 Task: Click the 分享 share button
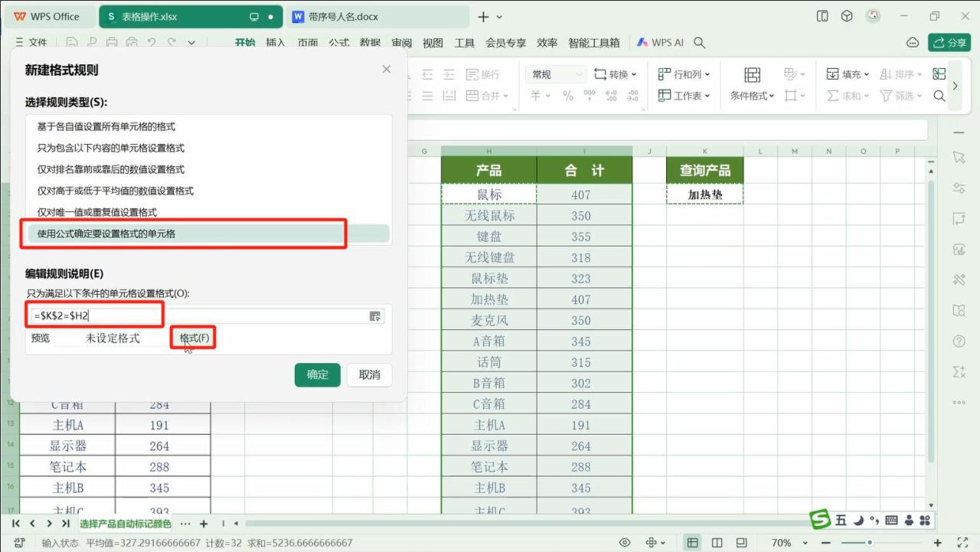click(949, 43)
